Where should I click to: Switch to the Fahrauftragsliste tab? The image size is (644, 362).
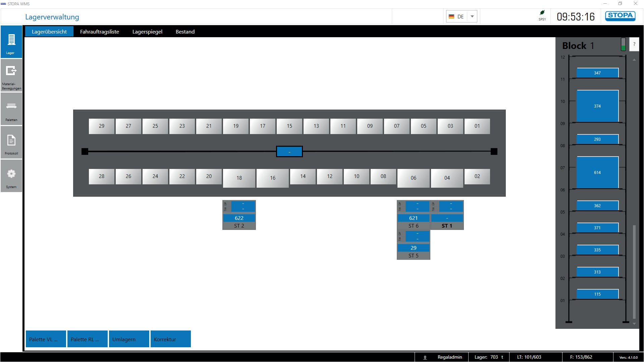[x=99, y=32]
